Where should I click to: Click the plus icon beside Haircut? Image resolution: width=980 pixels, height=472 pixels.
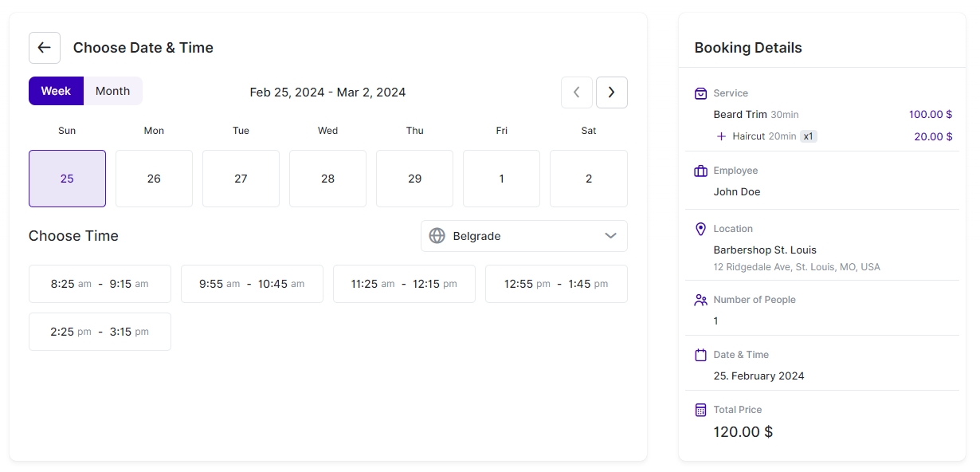point(721,136)
